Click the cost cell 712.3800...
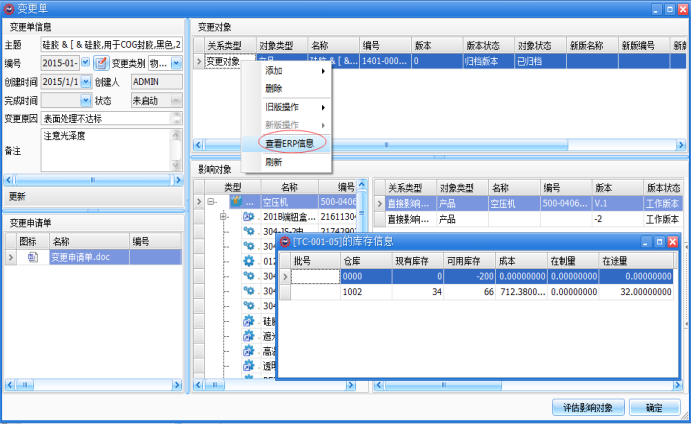This screenshot has height=425, width=691. pos(521,292)
